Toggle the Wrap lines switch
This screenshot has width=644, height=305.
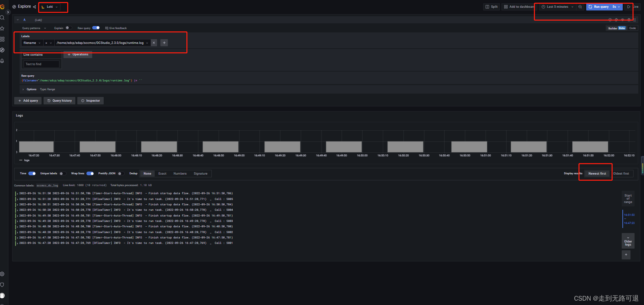90,174
